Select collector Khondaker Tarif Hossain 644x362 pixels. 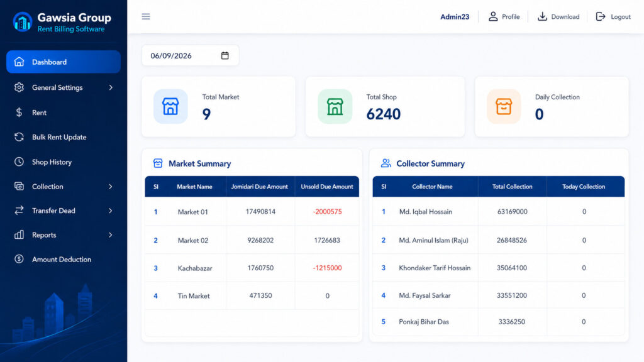(435, 268)
